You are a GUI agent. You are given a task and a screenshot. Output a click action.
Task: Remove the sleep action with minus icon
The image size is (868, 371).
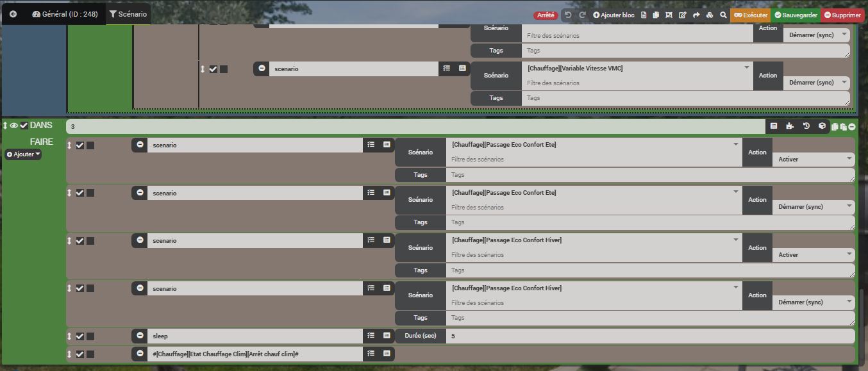click(x=140, y=336)
